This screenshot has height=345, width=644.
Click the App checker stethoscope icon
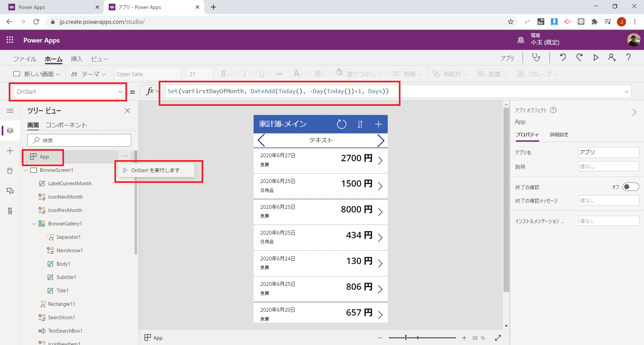(536, 58)
